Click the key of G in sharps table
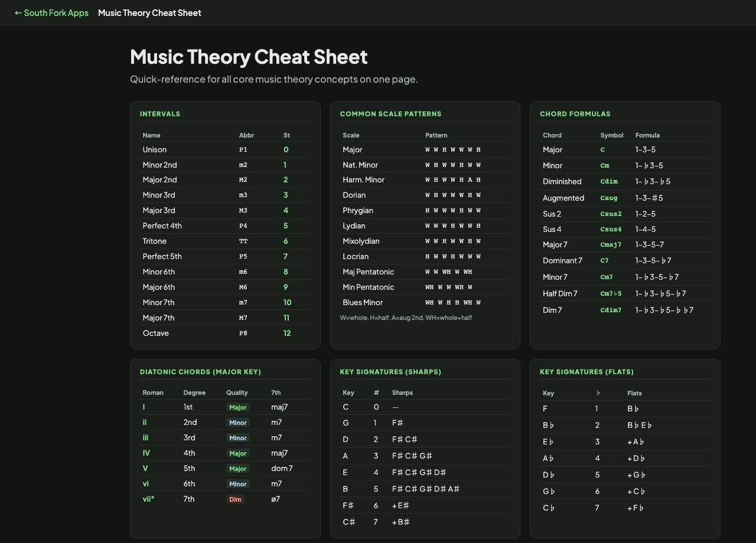This screenshot has height=543, width=756. (x=346, y=423)
